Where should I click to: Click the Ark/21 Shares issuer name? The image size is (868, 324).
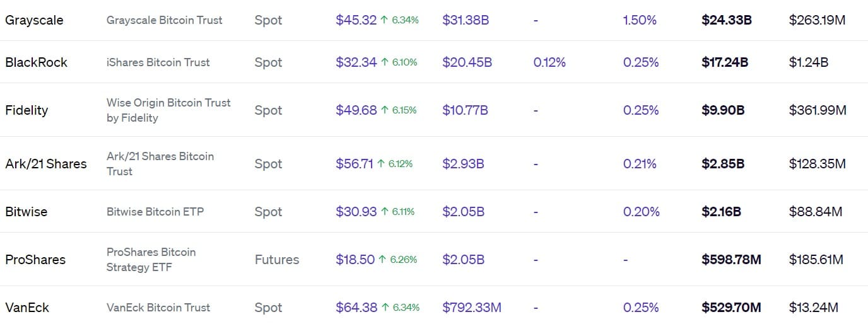[x=46, y=164]
